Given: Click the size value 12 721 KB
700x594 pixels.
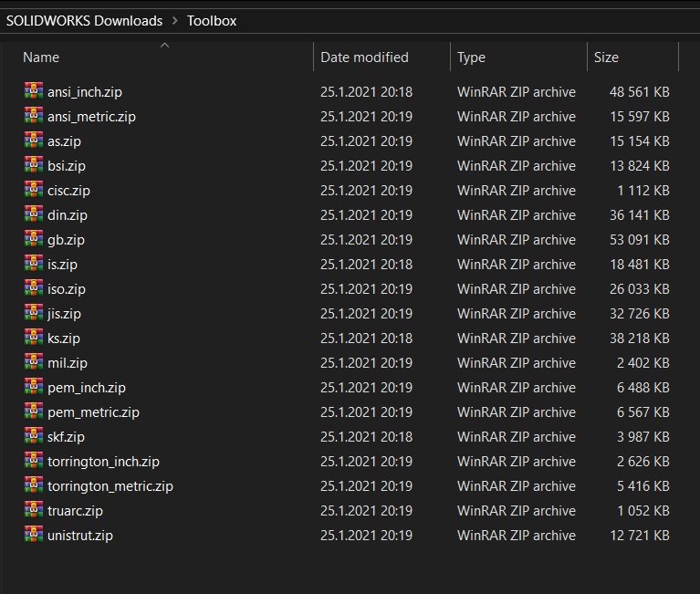Looking at the screenshot, I should point(639,536).
